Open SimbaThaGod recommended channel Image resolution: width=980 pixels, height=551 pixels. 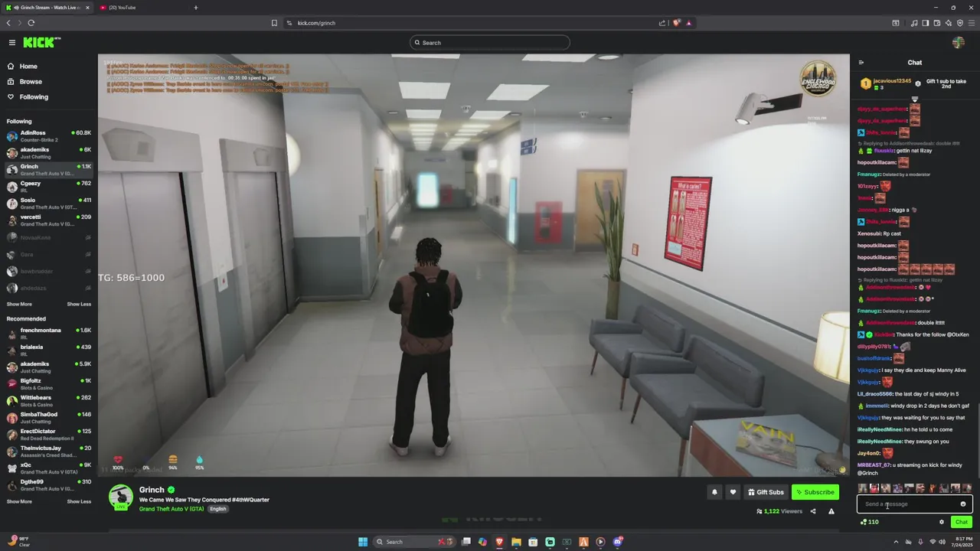coord(49,418)
